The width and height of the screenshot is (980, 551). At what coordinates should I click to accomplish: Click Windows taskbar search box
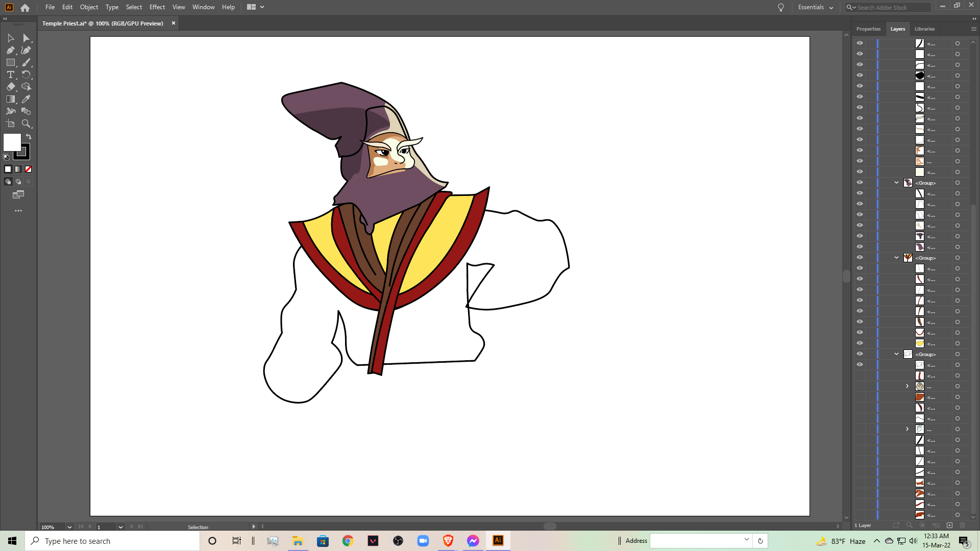(x=112, y=541)
